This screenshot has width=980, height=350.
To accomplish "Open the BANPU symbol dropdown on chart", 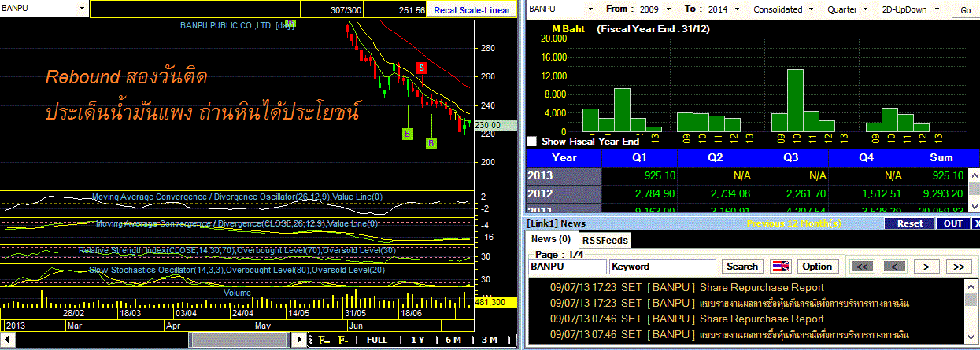I will click(83, 9).
